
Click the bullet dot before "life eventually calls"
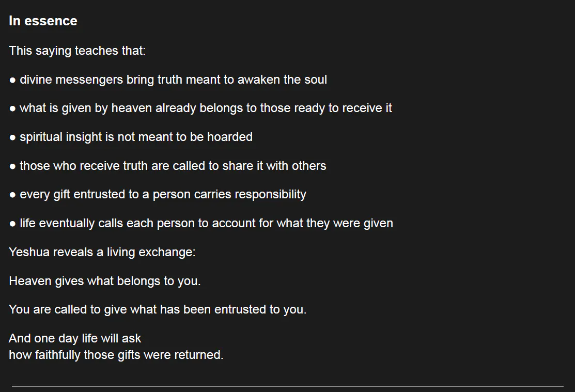click(x=13, y=224)
